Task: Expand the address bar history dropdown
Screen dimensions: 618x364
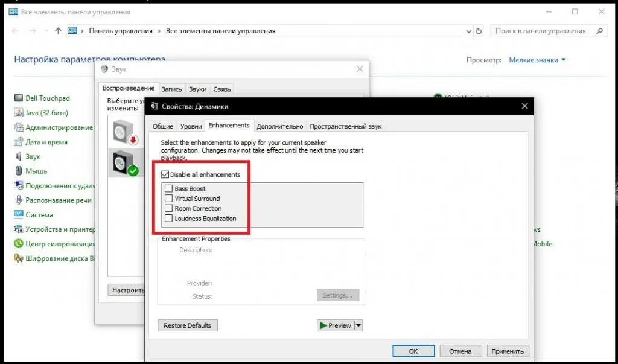Action: click(x=468, y=31)
